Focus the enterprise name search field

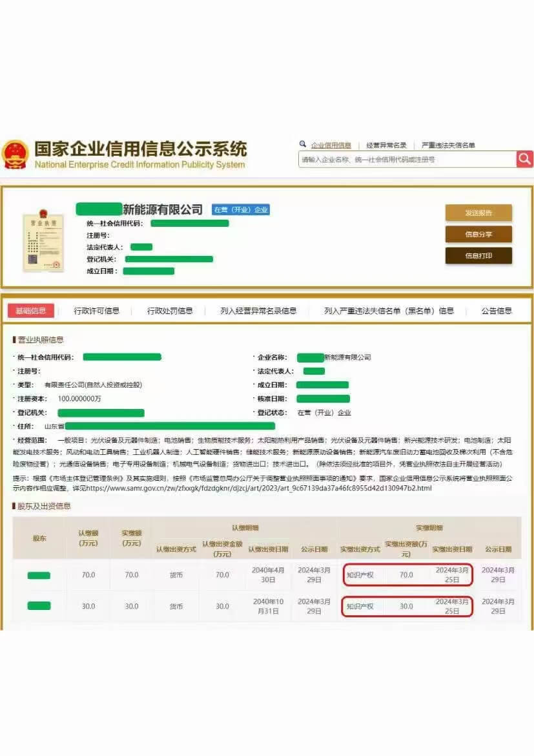tap(407, 159)
